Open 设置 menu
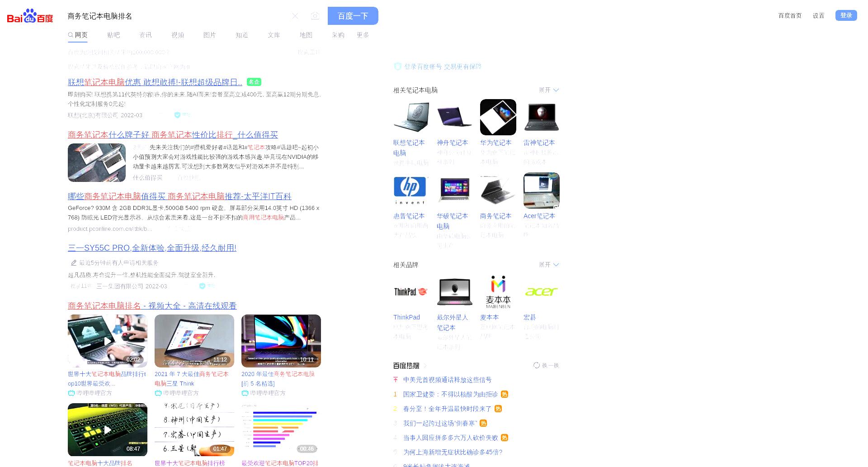The height and width of the screenshot is (467, 868). pos(819,15)
